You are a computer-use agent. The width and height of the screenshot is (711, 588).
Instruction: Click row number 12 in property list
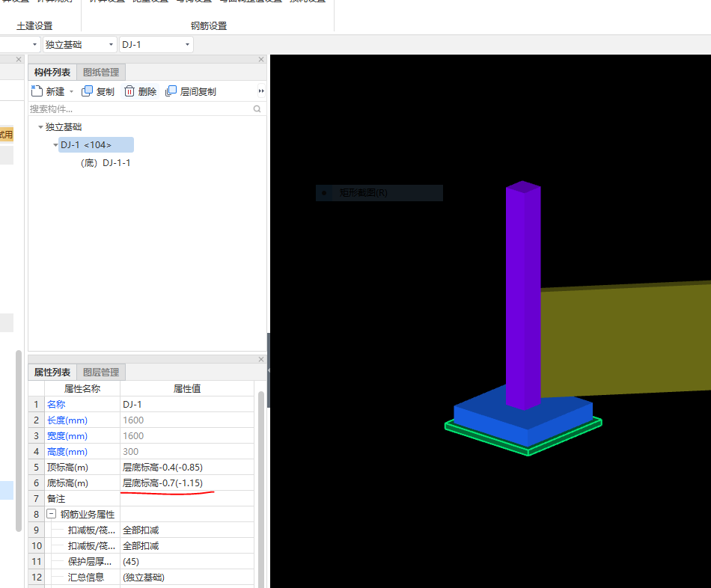36,577
